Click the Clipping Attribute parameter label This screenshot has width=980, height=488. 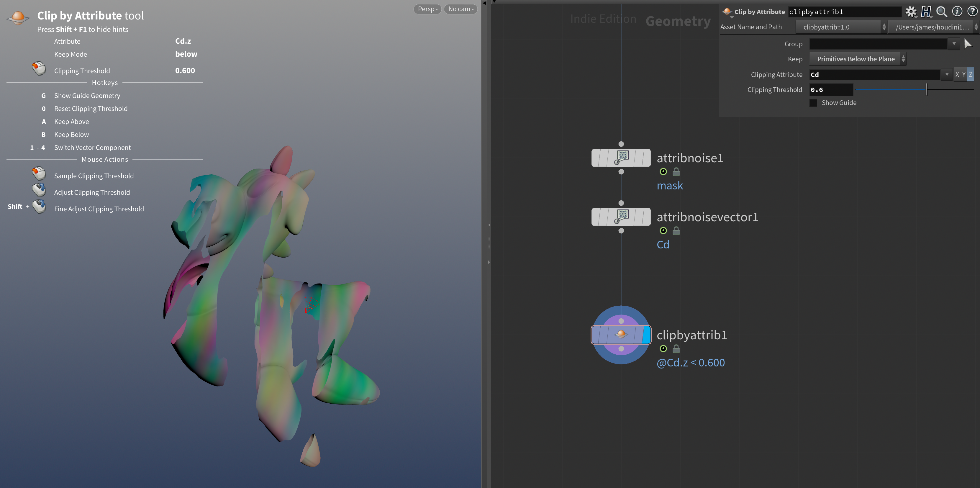coord(776,75)
